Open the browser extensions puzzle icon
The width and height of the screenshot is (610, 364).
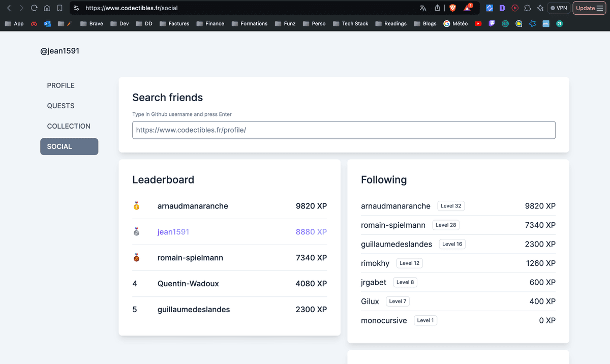(527, 8)
